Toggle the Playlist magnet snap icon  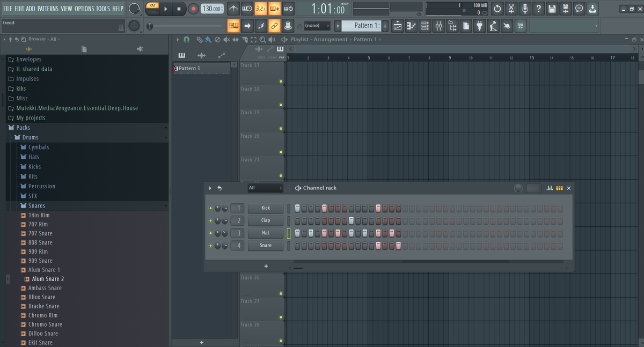click(x=186, y=39)
